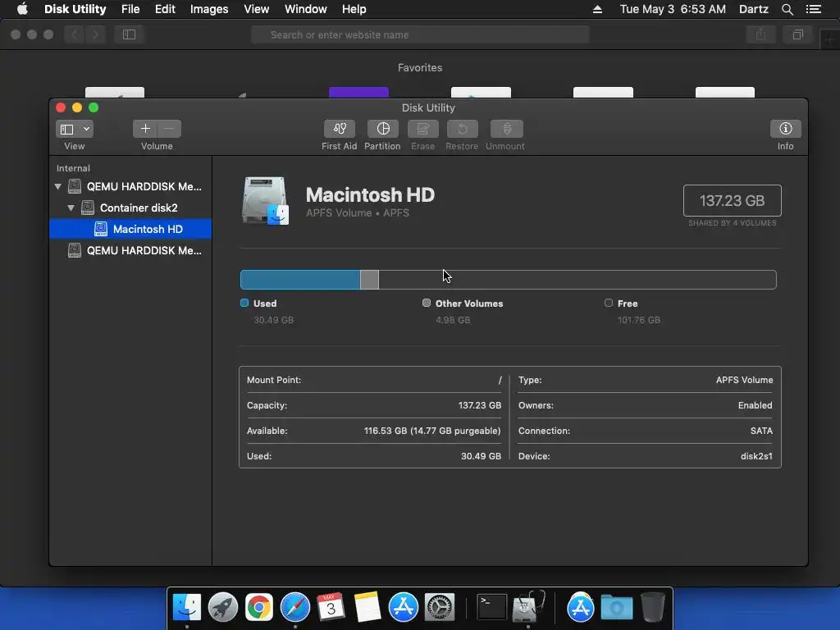Click the gray Other Volumes legend swatch
840x630 pixels.
pos(427,304)
